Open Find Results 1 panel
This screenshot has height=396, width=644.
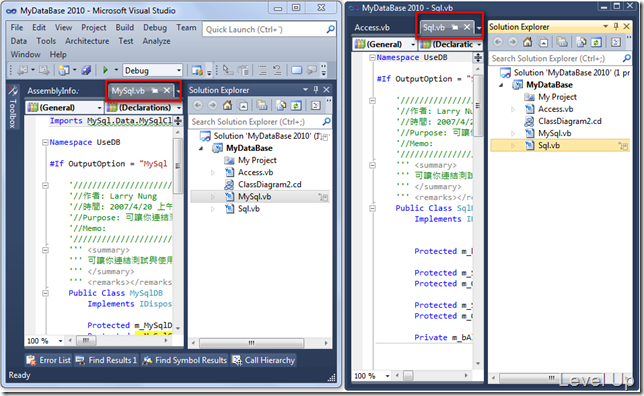click(x=106, y=360)
